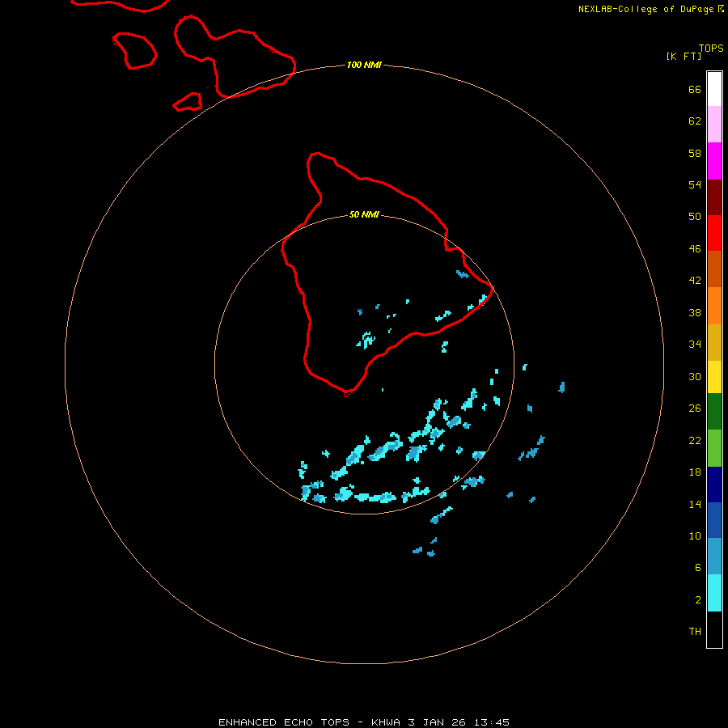Pick the bright orange legend swatch
Viewport: 728px width, 728px height.
coord(714,306)
